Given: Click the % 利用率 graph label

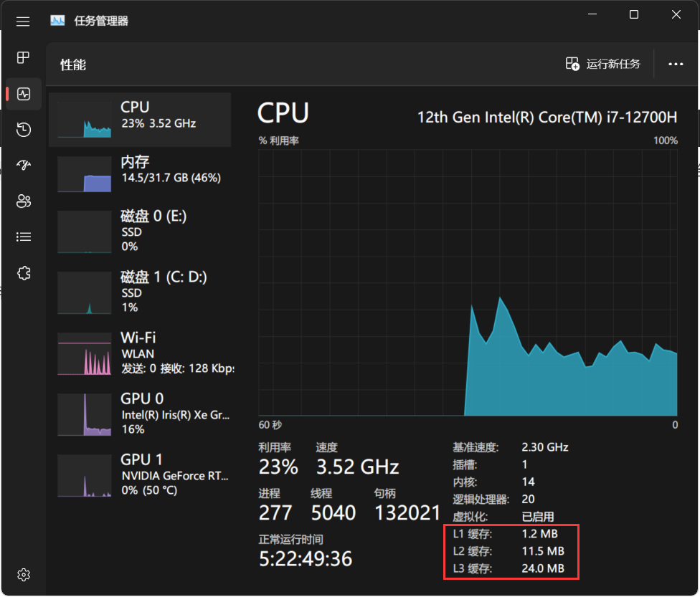Looking at the screenshot, I should (x=278, y=141).
